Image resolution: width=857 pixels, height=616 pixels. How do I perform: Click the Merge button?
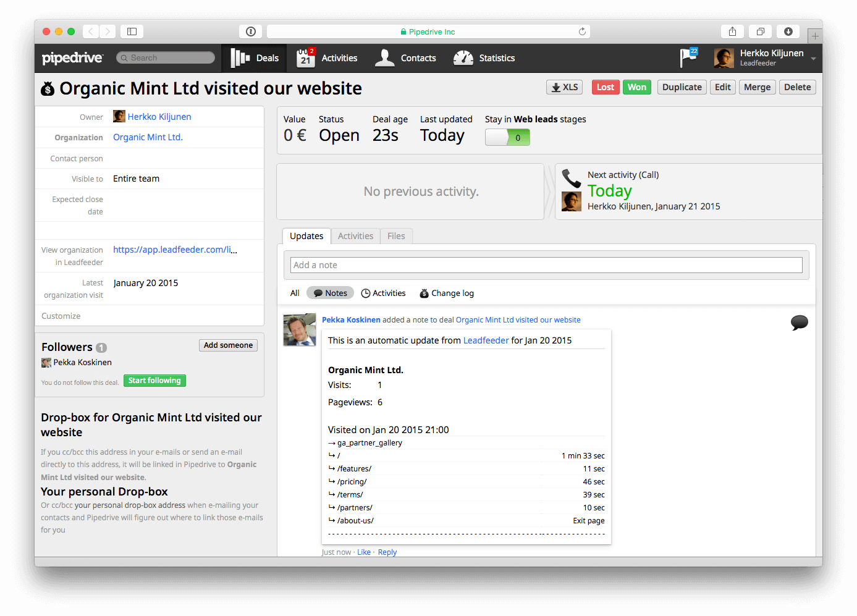tap(758, 87)
